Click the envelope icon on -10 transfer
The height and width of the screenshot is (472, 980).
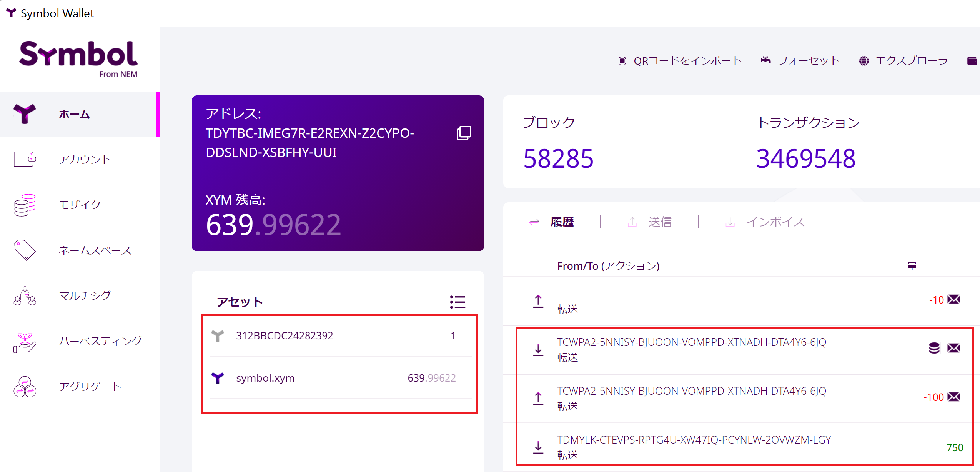tap(954, 299)
